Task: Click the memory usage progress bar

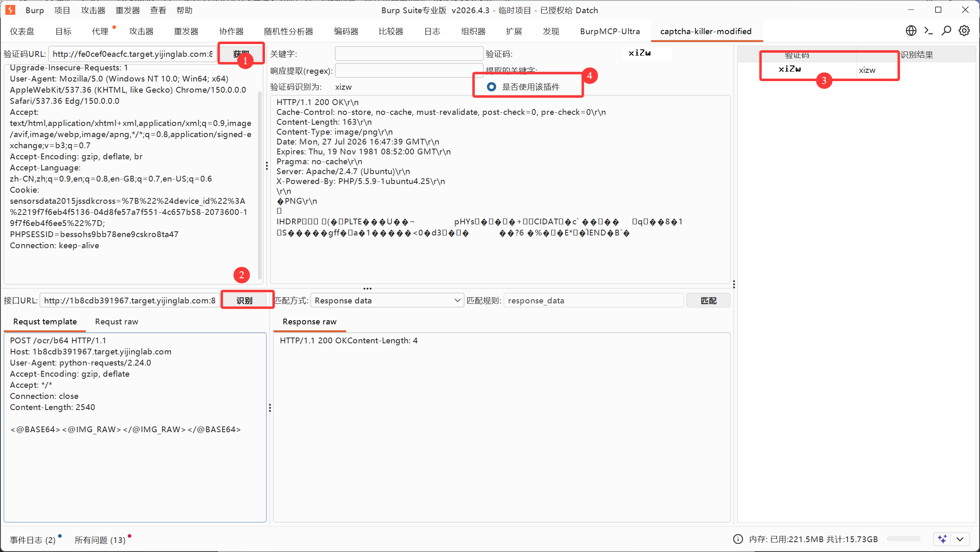Action: coord(903,539)
